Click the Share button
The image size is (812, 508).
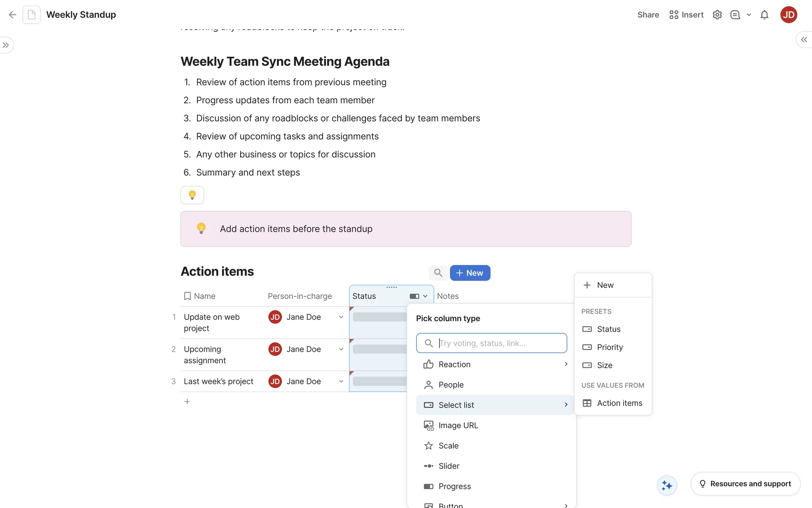648,15
